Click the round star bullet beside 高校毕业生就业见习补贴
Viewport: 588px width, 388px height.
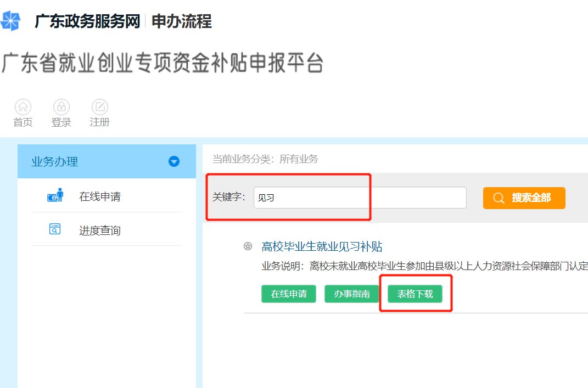[248, 246]
